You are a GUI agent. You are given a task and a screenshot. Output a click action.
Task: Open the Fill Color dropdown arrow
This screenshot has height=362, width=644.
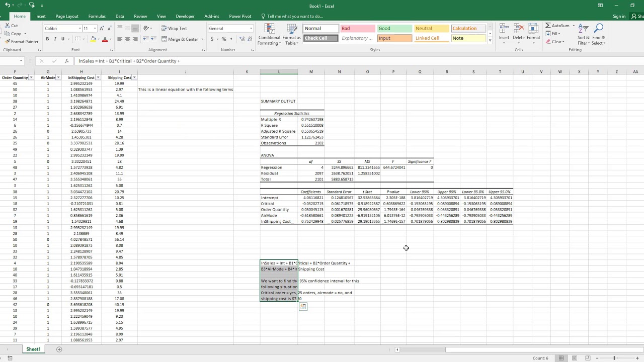tap(99, 39)
